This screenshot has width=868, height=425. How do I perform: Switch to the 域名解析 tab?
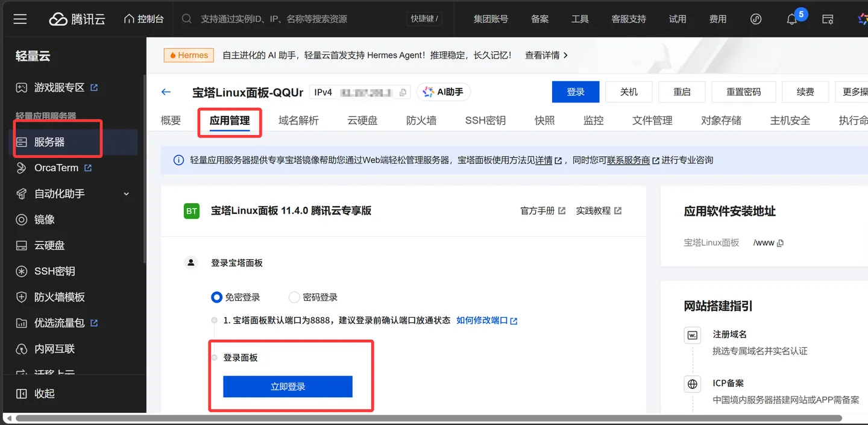coord(298,121)
